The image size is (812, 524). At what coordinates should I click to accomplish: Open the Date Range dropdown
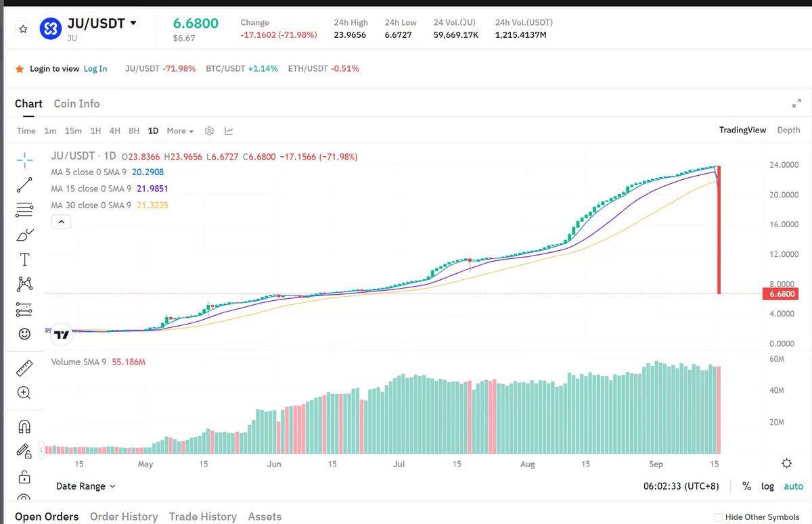pos(85,486)
